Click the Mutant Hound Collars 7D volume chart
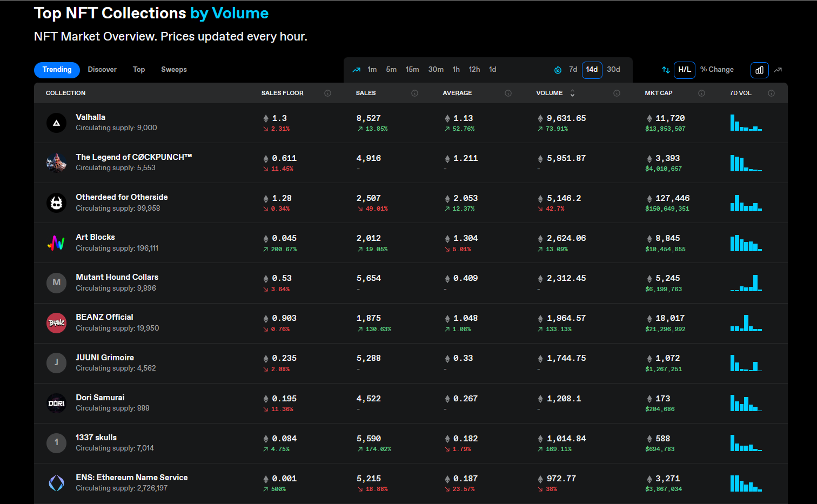Viewport: 817px width, 504px height. (x=746, y=283)
